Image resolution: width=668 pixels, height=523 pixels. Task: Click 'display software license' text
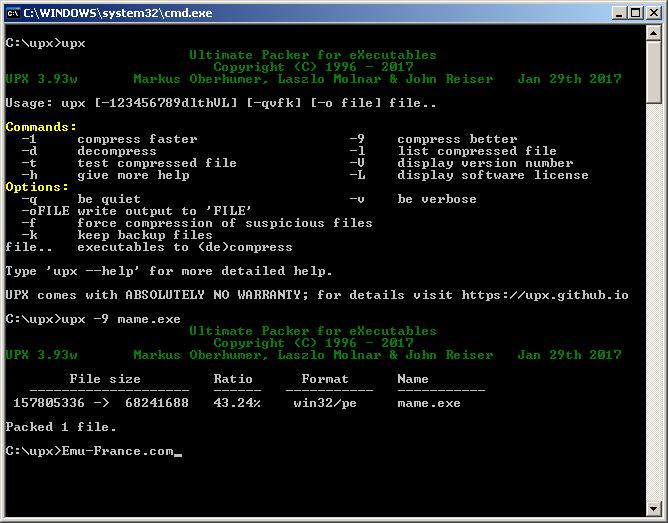point(493,175)
